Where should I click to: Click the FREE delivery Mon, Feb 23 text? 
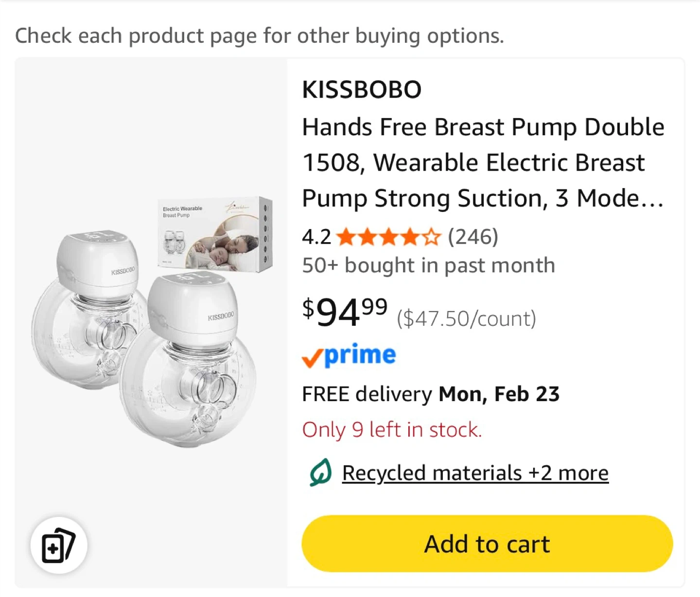[x=431, y=394]
